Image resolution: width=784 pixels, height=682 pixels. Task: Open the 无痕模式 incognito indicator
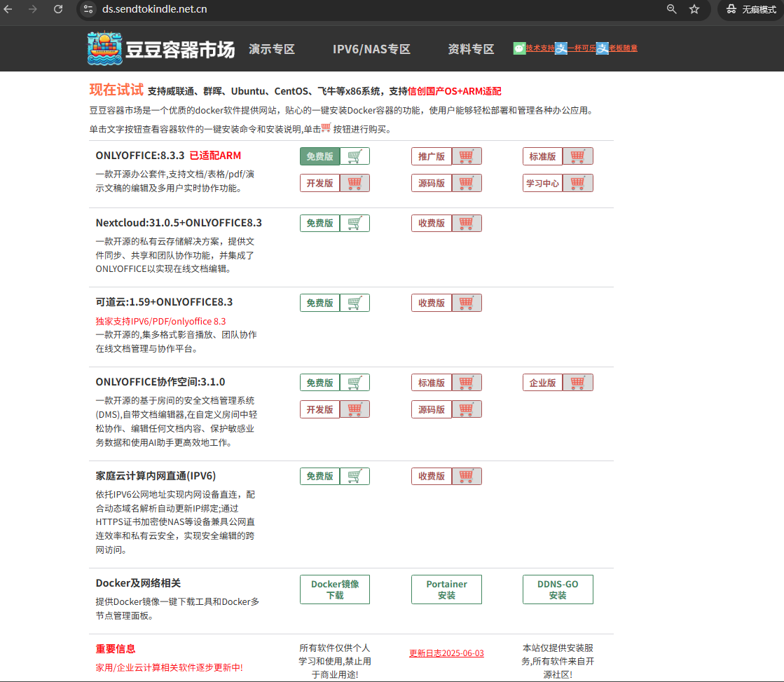click(751, 9)
